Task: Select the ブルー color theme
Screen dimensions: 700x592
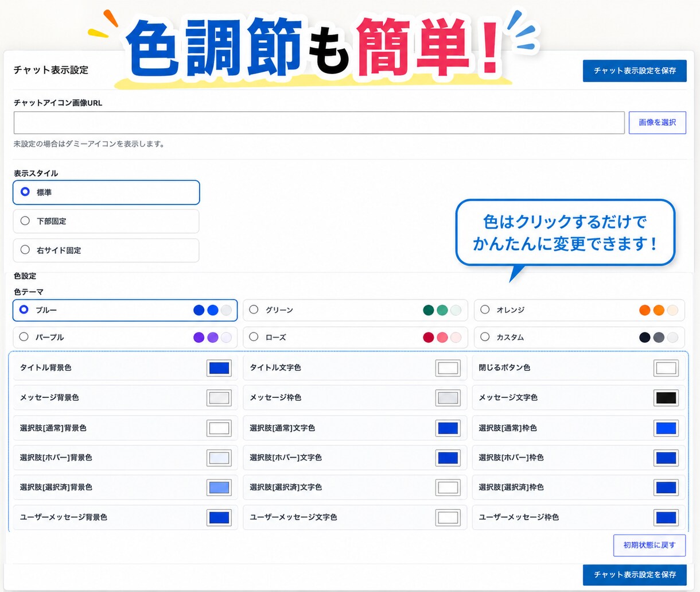Action: tap(125, 310)
